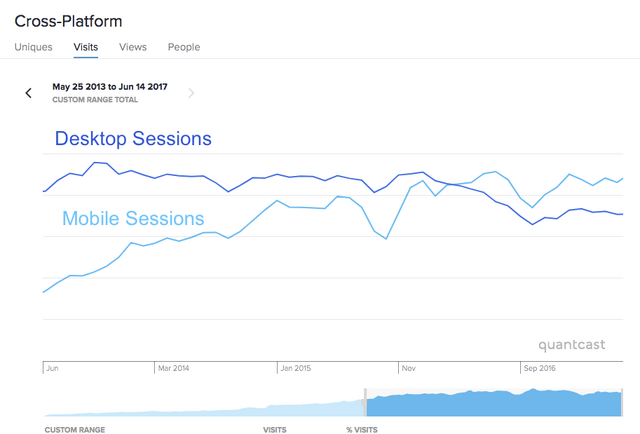Image resolution: width=640 pixels, height=434 pixels.
Task: Click the light blue unselected overview area
Action: tap(203, 408)
